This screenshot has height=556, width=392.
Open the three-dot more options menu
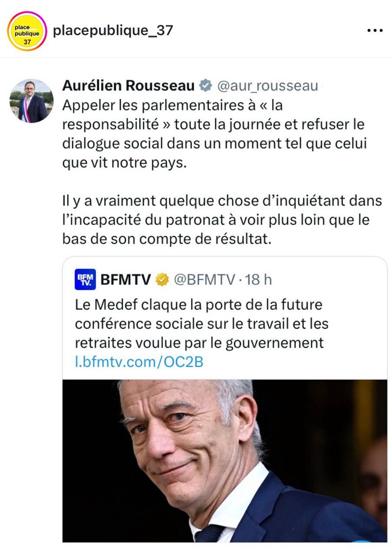coord(374,30)
